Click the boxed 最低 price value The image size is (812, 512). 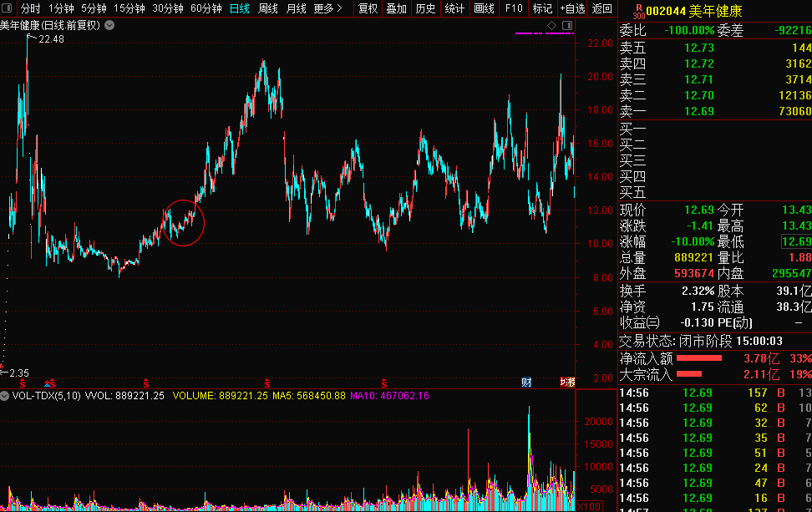tap(797, 241)
